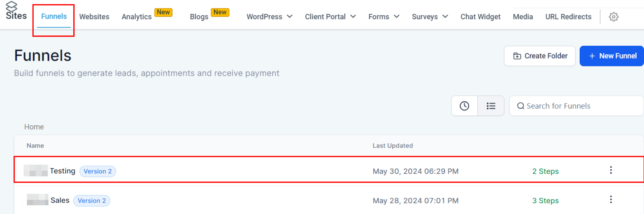Click the New badge next to Blogs
The image size is (644, 214).
(x=220, y=12)
